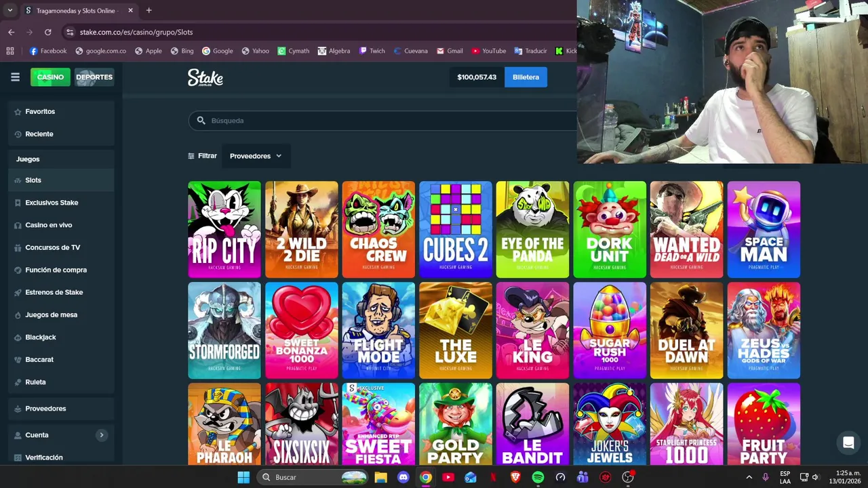Open the Dork Unit game

[x=610, y=230]
